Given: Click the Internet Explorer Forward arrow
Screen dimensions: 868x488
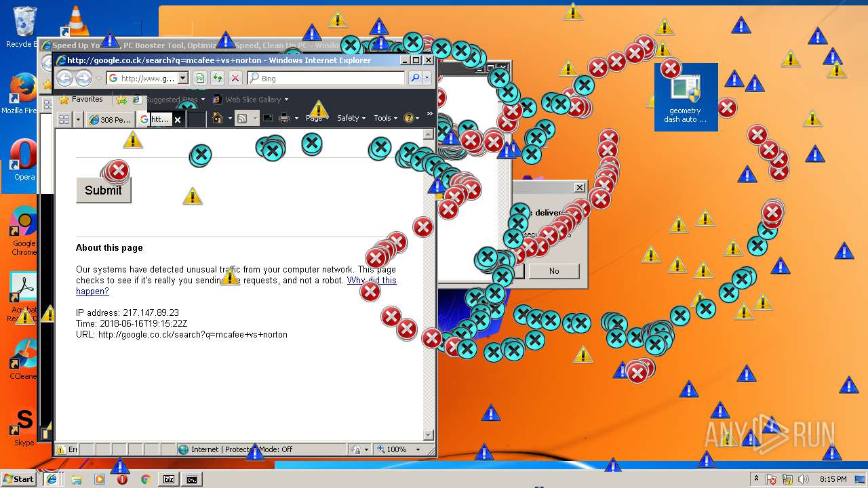Looking at the screenshot, I should pyautogui.click(x=83, y=78).
